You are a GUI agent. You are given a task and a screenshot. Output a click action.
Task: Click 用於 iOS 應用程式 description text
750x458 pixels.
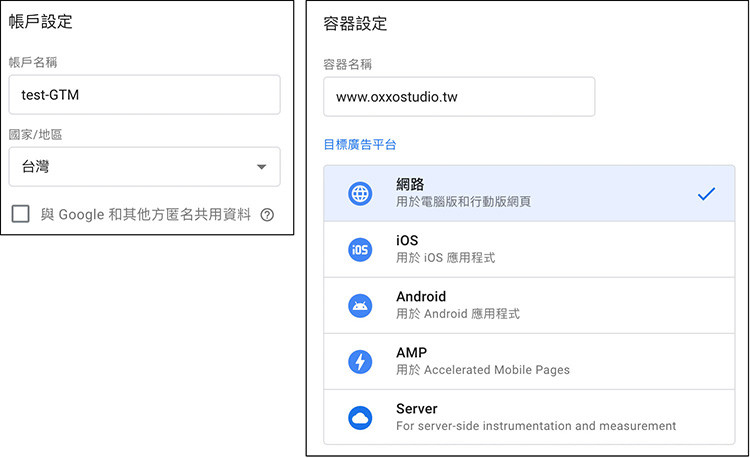445,258
